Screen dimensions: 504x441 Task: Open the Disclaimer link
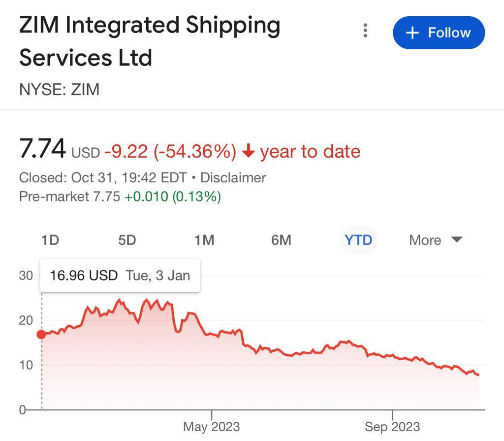[233, 177]
